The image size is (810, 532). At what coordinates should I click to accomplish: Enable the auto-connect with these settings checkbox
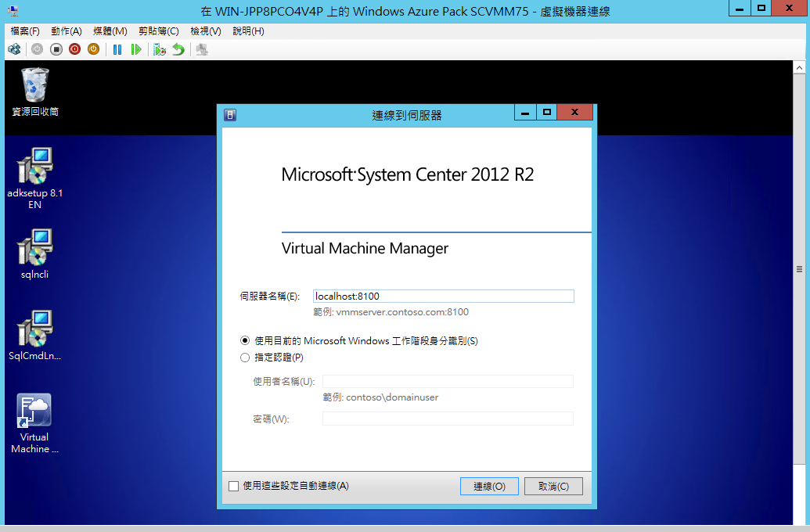tap(233, 486)
